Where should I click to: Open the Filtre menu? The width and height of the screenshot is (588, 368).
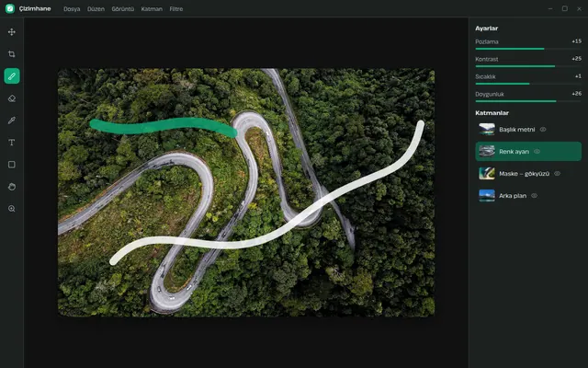point(175,9)
